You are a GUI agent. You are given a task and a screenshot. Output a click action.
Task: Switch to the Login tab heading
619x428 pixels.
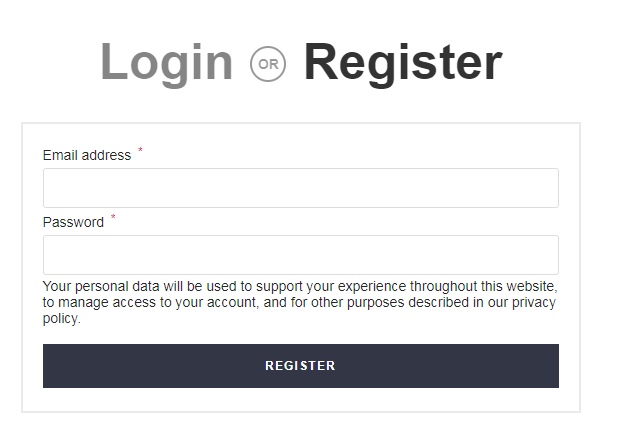[166, 63]
